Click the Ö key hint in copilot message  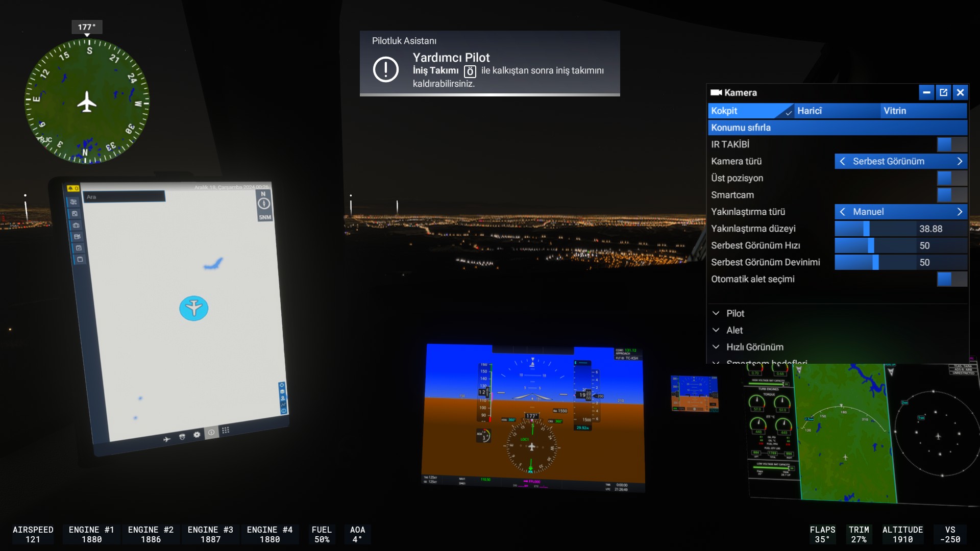(x=470, y=71)
